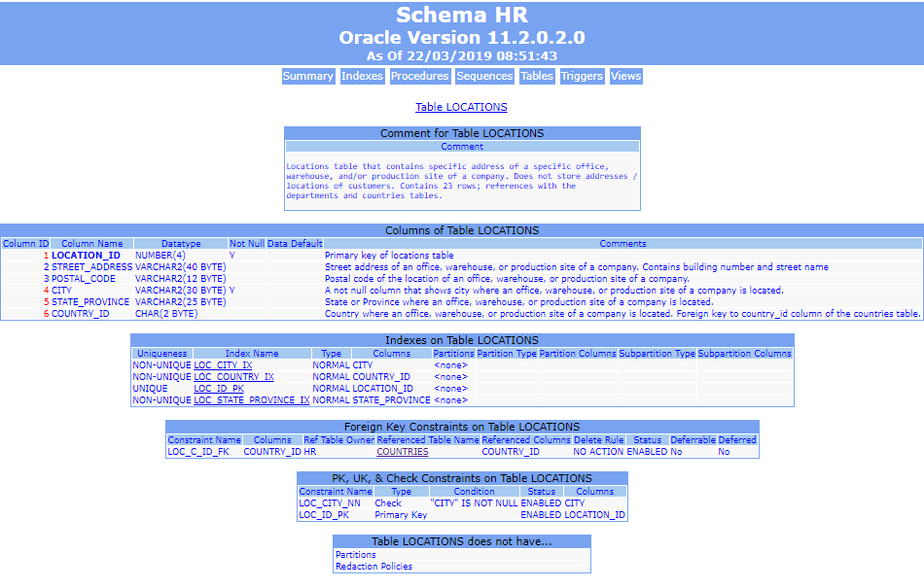This screenshot has width=924, height=588.
Task: Select the Triggers navigation tab
Action: 582,76
